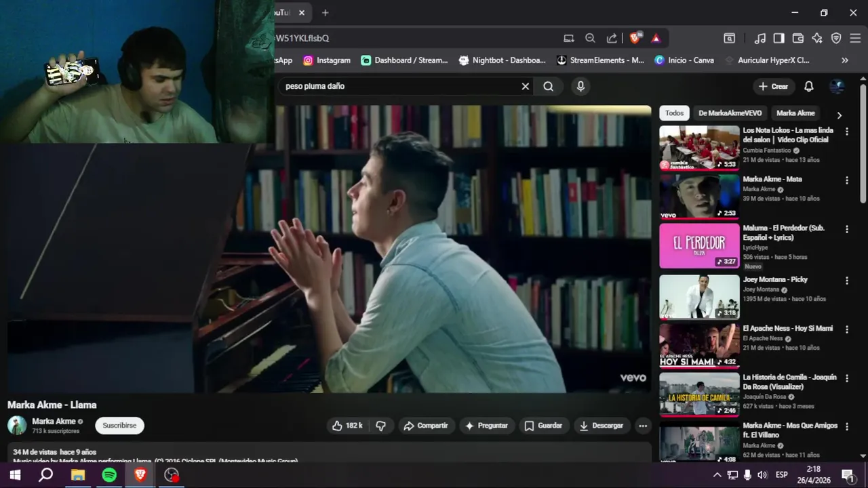Click the Marka Akme channel name
This screenshot has width=868, height=488.
pos(54,421)
